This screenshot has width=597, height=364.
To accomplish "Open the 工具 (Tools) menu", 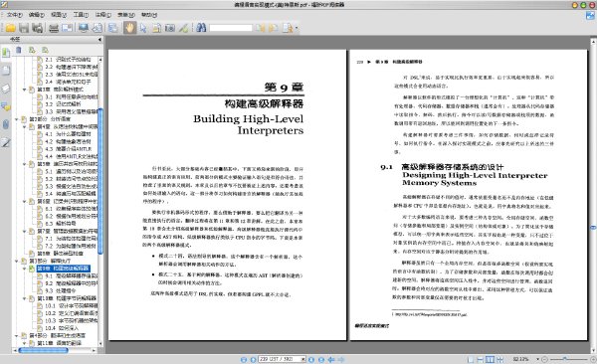I will 81,15.
